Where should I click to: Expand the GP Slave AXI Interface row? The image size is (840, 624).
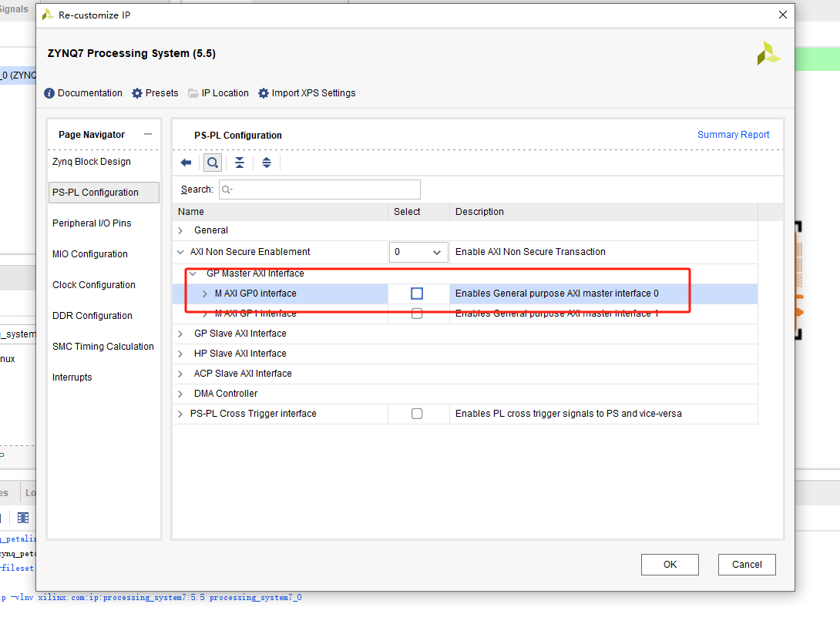(180, 334)
